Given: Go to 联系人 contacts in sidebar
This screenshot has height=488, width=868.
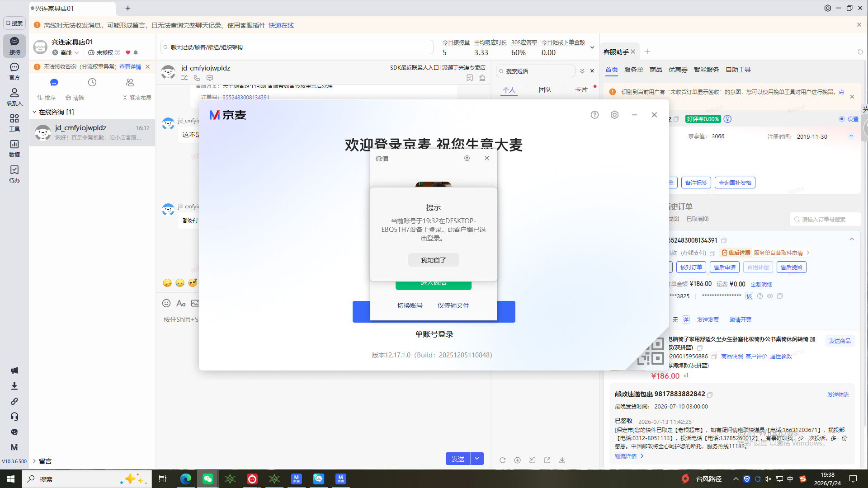Looking at the screenshot, I should click(14, 97).
